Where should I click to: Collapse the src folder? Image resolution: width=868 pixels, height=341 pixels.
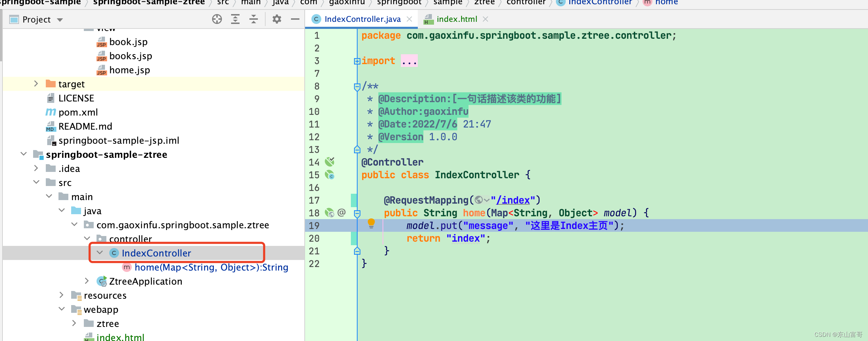coord(36,182)
